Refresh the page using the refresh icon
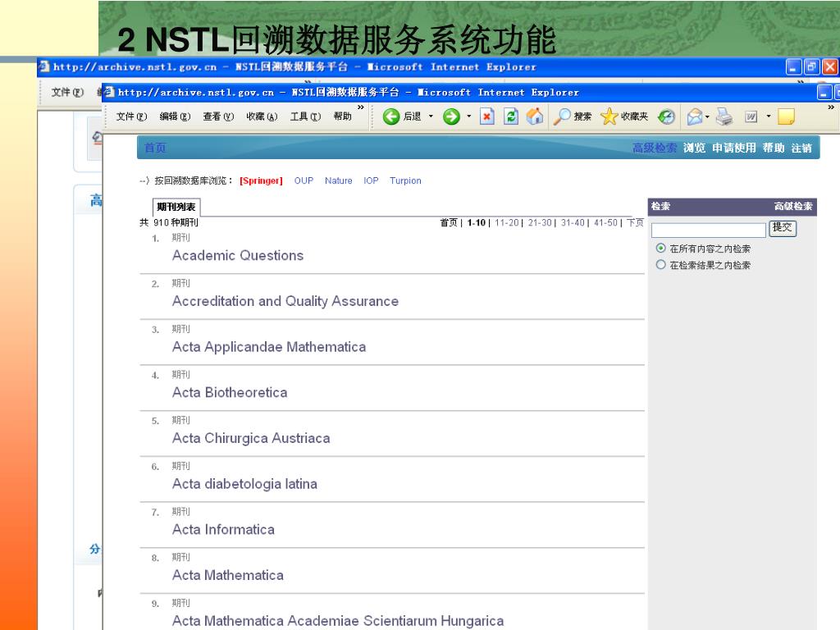Viewport: 840px width, 630px height. click(511, 116)
